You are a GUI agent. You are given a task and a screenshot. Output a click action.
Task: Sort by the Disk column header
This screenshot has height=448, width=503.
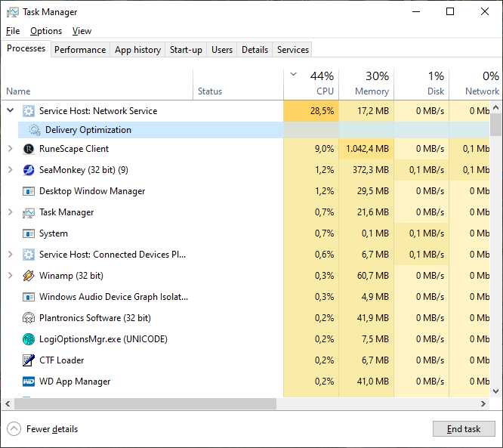click(421, 84)
